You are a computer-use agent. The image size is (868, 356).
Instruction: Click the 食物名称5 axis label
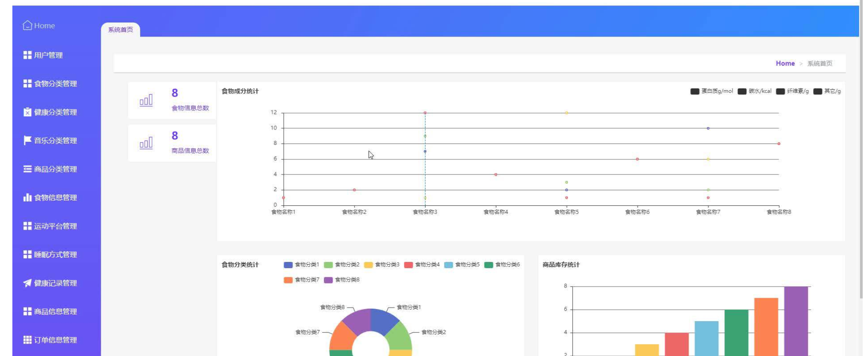(x=567, y=212)
